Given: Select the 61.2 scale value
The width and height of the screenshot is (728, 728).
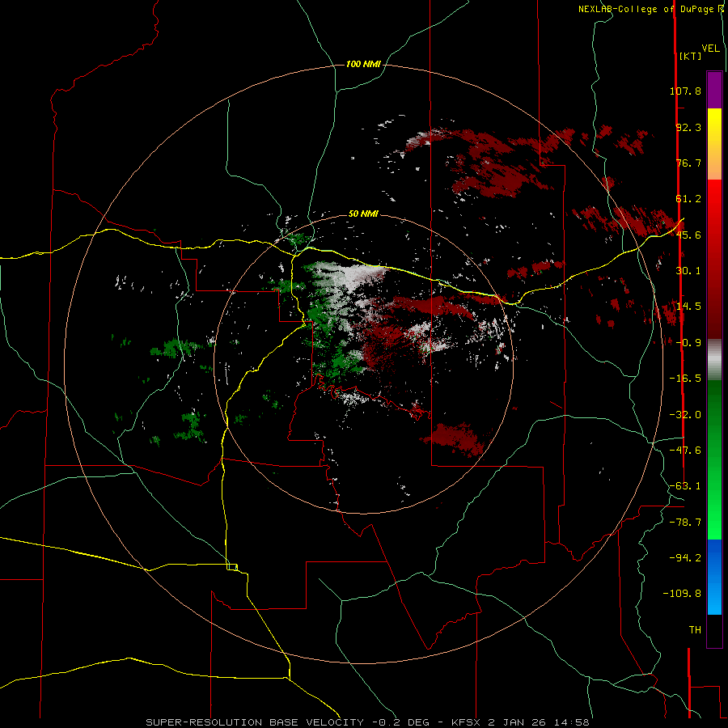Looking at the screenshot, I should tap(688, 199).
